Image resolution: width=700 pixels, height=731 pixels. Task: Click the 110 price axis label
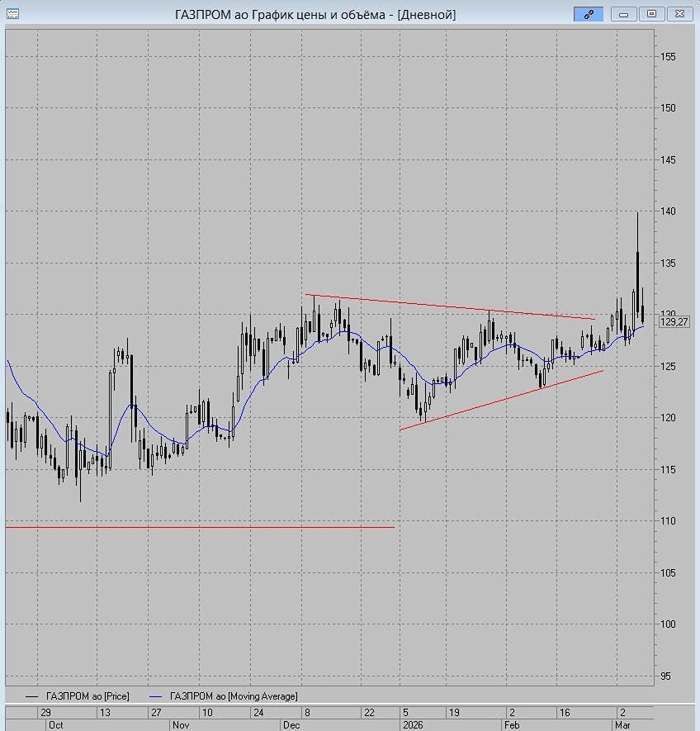point(668,521)
